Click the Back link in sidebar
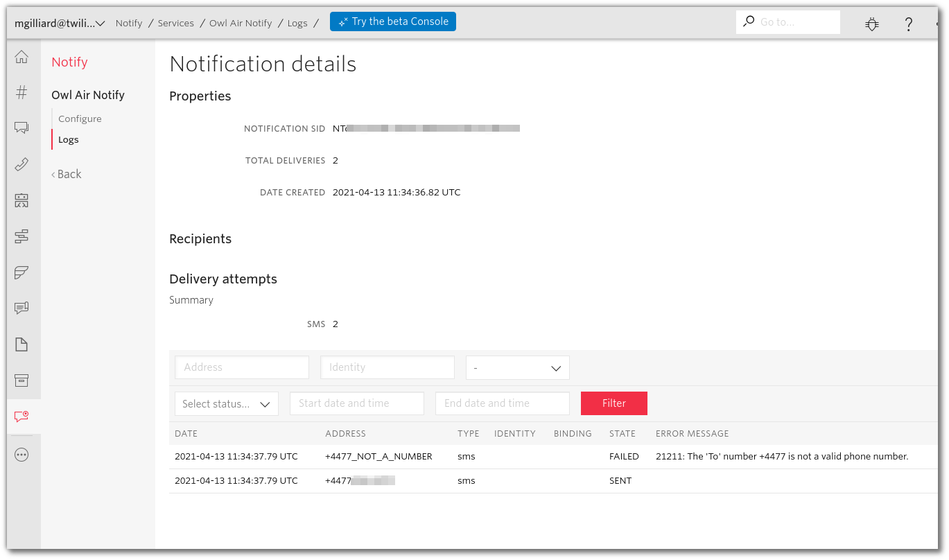 click(67, 174)
